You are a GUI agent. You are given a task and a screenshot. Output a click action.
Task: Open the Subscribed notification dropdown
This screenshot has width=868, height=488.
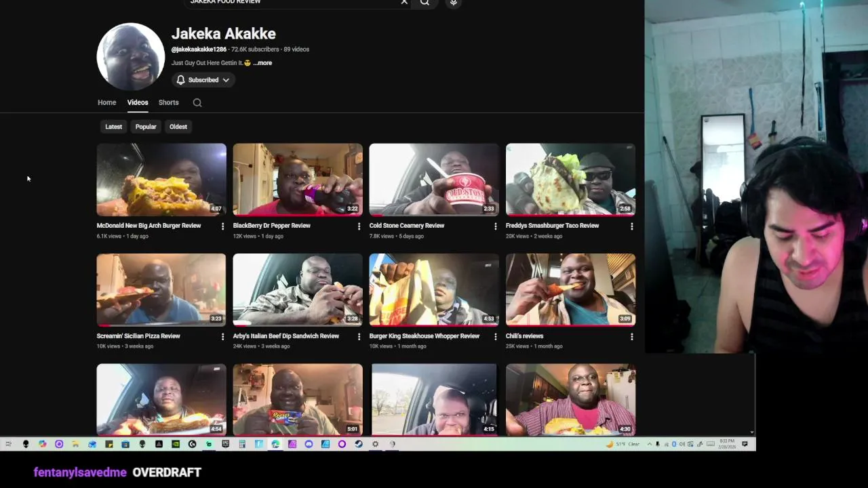click(203, 80)
